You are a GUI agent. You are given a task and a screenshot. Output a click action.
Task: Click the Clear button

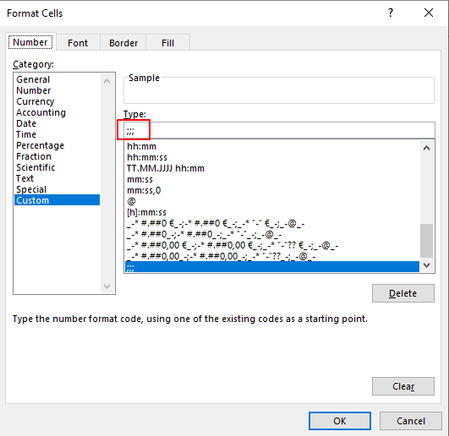click(x=403, y=386)
